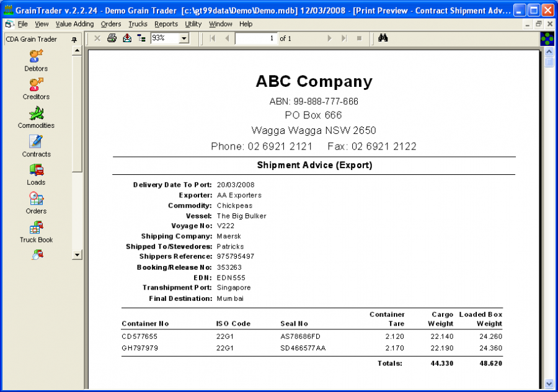The image size is (558, 392).
Task: Open the Help menu
Action: [246, 24]
